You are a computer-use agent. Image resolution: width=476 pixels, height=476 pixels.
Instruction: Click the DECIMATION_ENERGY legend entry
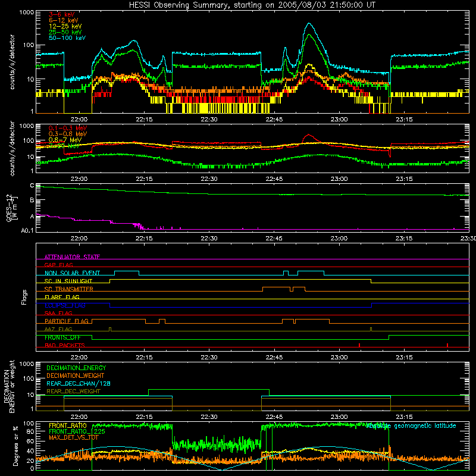(x=76, y=368)
